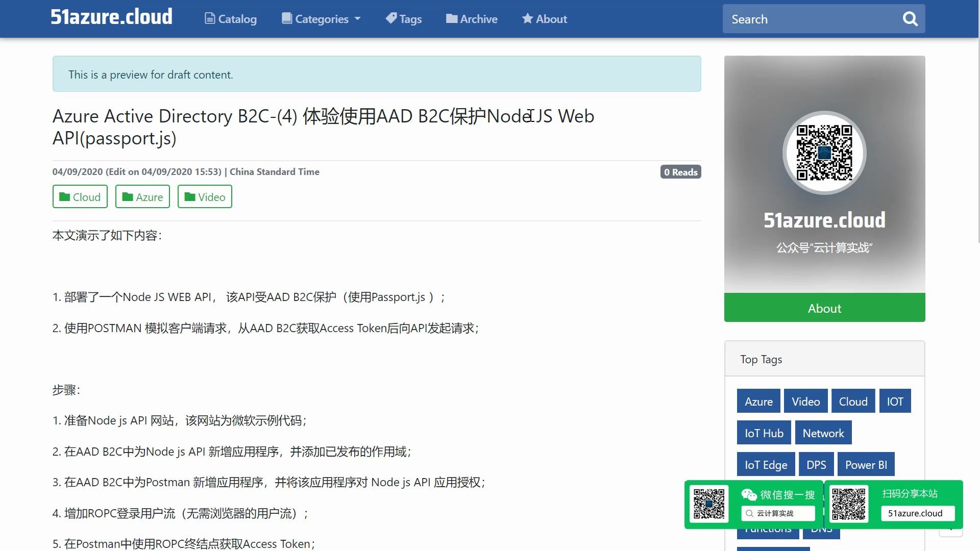Open the Cloud category link
Image resolution: width=980 pixels, height=551 pixels.
(x=80, y=196)
